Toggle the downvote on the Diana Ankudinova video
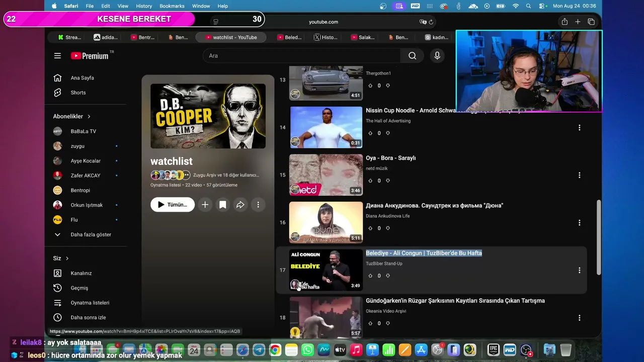 coord(388,228)
